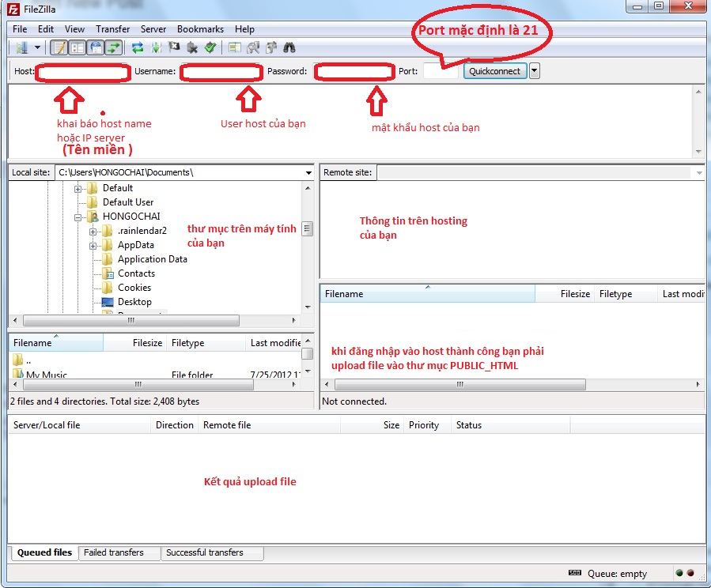Open the filename filters dialog icon
This screenshot has height=588, width=711.
[234, 47]
